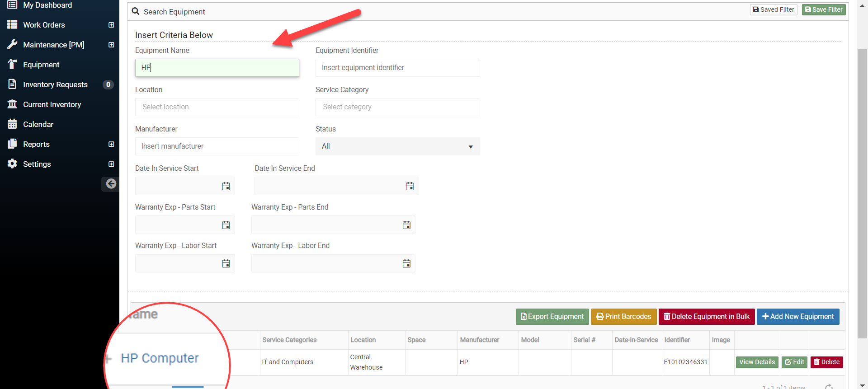This screenshot has width=868, height=389.
Task: Sort by the Date-in-Service column header
Action: pos(636,340)
